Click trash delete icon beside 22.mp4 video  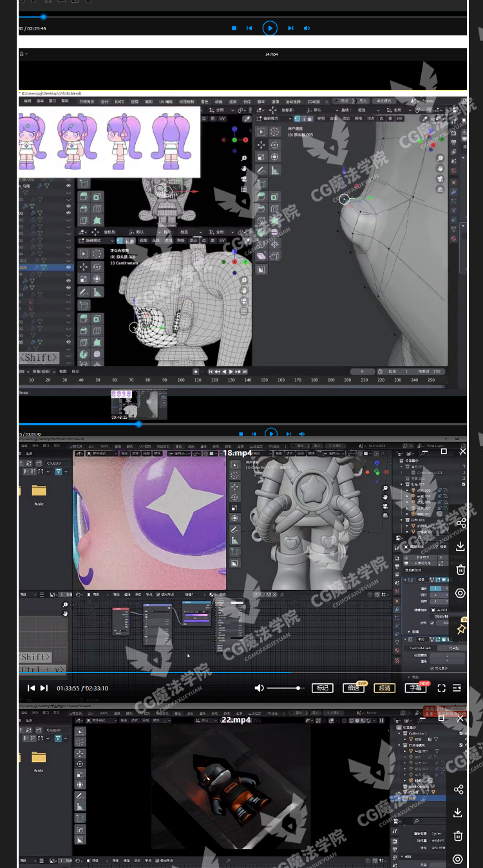459,836
